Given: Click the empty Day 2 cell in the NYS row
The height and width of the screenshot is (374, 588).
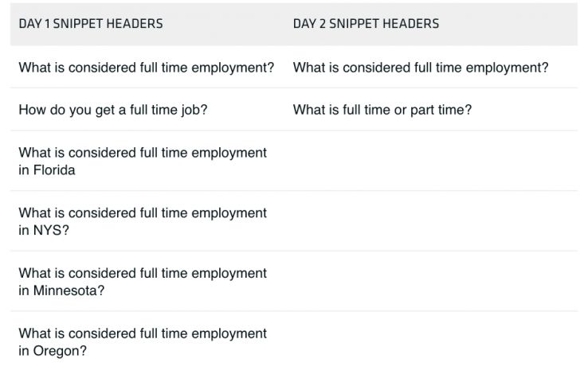Looking at the screenshot, I should click(x=430, y=221).
